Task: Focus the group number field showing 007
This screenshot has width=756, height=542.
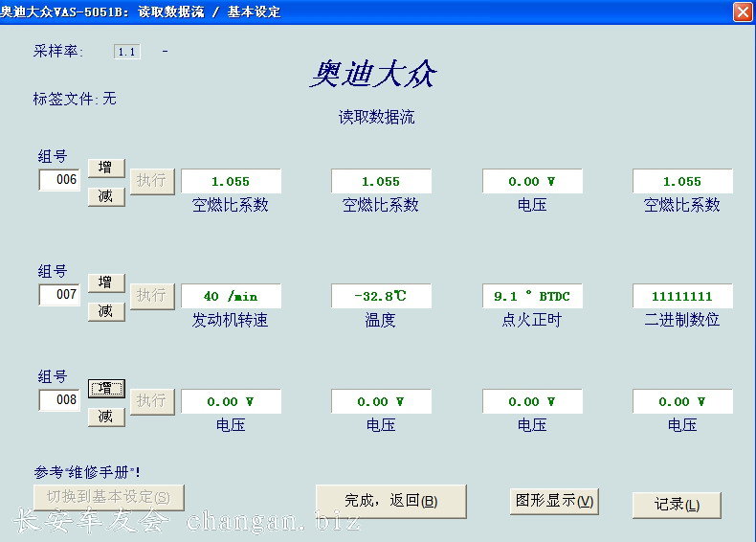Action: tap(59, 294)
